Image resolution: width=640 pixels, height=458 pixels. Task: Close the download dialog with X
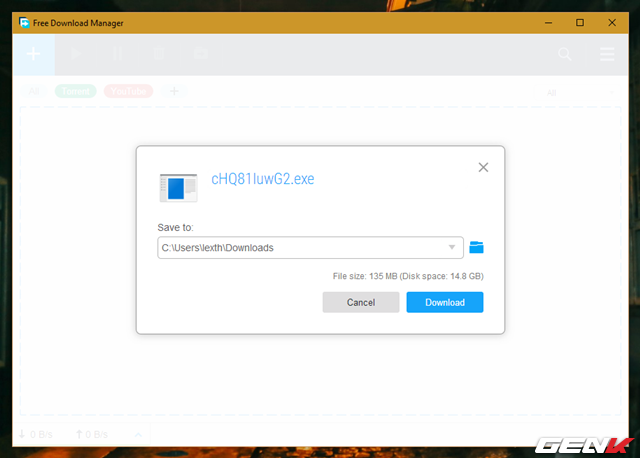(483, 167)
